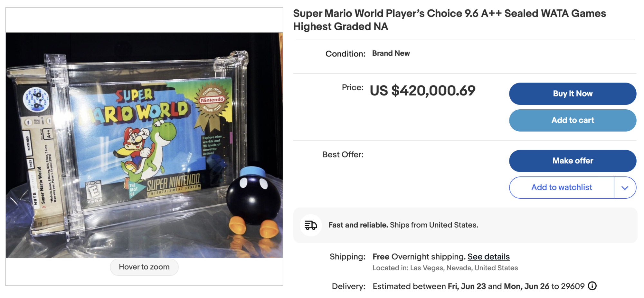Image resolution: width=644 pixels, height=298 pixels.
Task: Open the shipping See details link
Action: click(x=488, y=257)
